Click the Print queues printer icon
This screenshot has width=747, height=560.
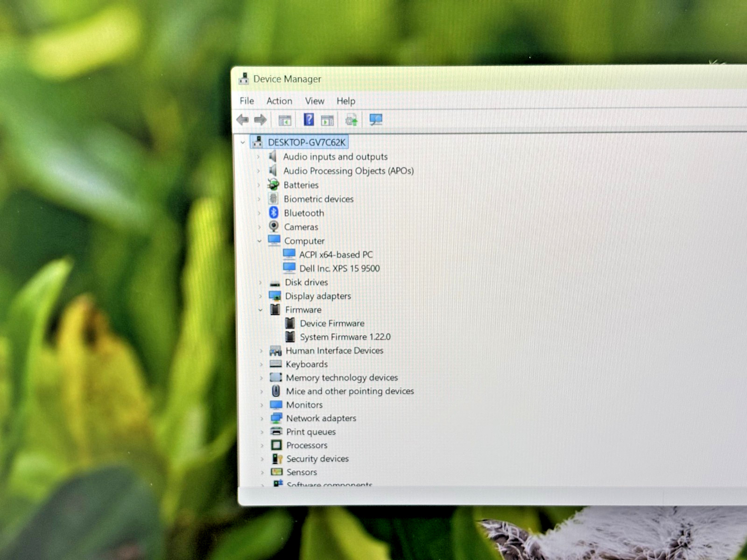[x=276, y=432]
